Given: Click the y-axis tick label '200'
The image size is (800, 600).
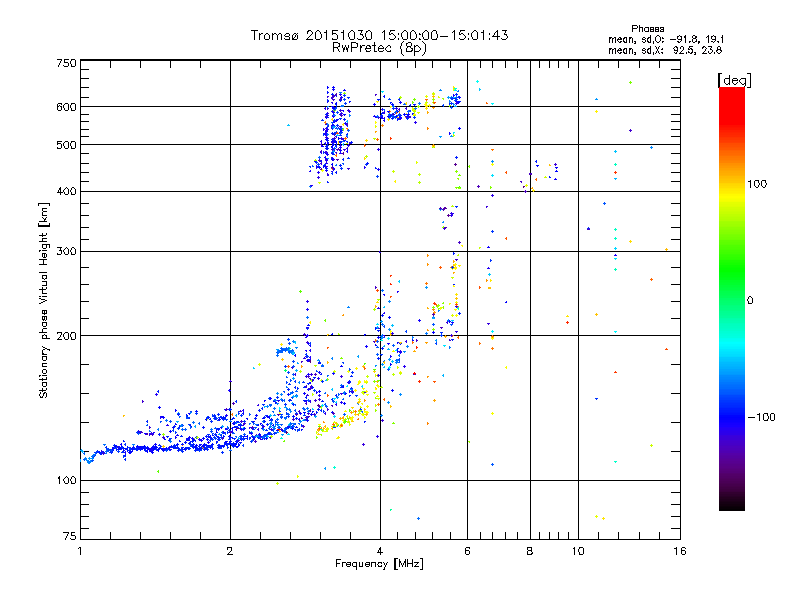Looking at the screenshot, I should (x=66, y=336).
